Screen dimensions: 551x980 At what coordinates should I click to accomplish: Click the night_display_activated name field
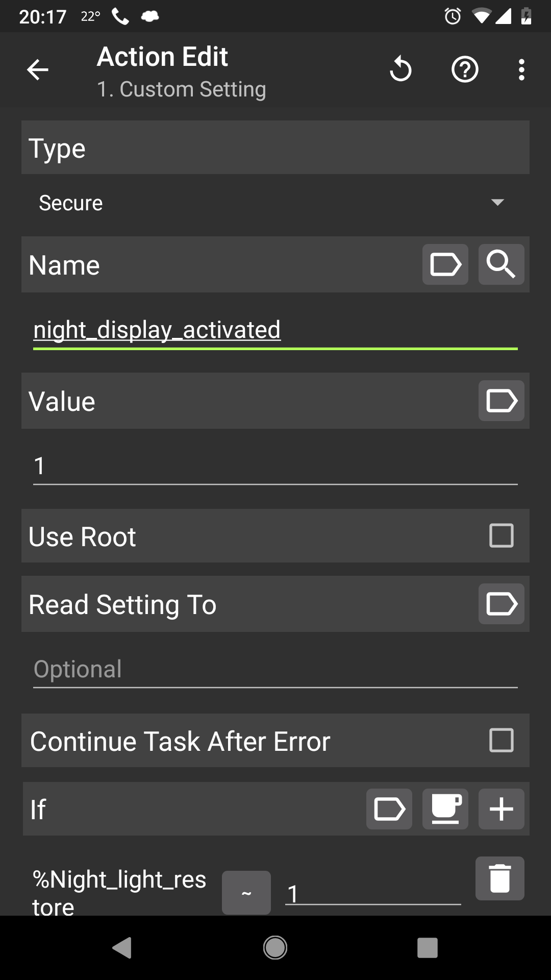click(x=274, y=330)
